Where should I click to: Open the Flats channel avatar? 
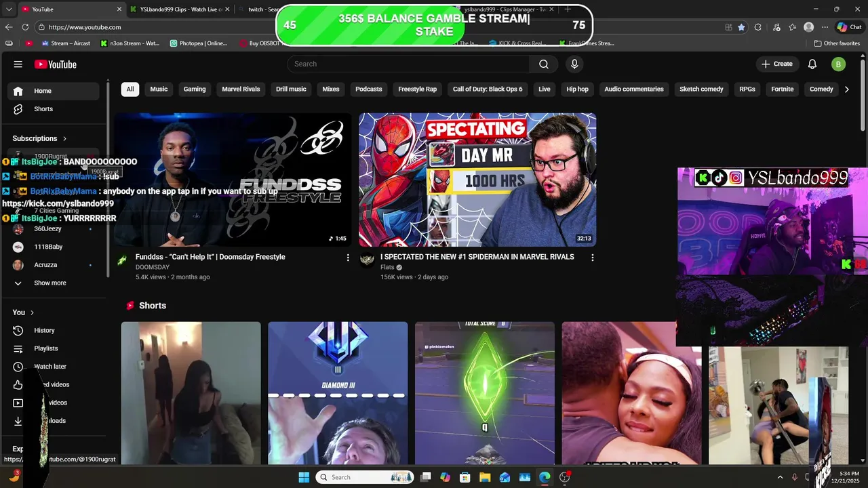(367, 260)
